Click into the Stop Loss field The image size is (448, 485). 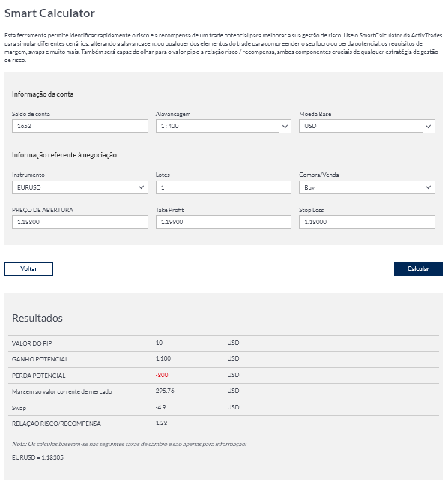click(x=366, y=222)
